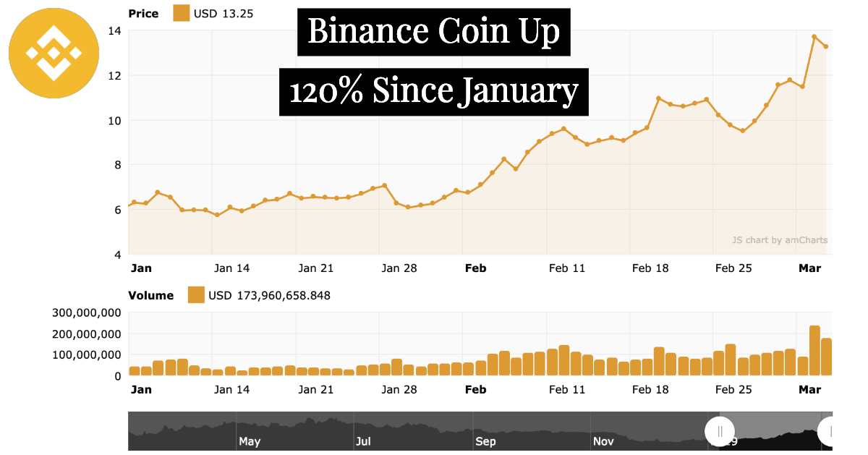Image resolution: width=868 pixels, height=455 pixels.
Task: Click the "Binance Coin Up" headline
Action: tap(434, 32)
